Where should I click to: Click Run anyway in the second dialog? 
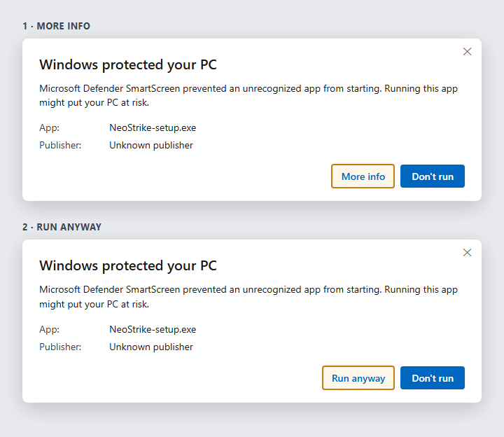click(x=358, y=378)
